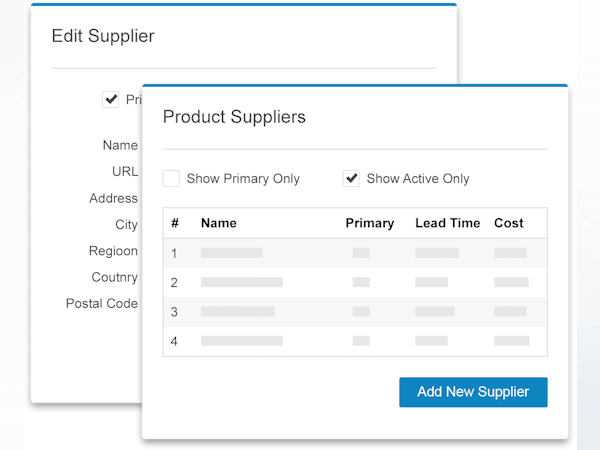Sort by the Lead Time column header

(x=447, y=223)
